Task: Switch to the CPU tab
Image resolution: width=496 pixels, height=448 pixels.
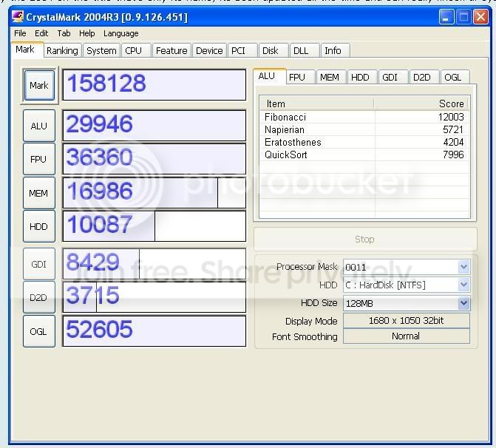Action: [134, 50]
